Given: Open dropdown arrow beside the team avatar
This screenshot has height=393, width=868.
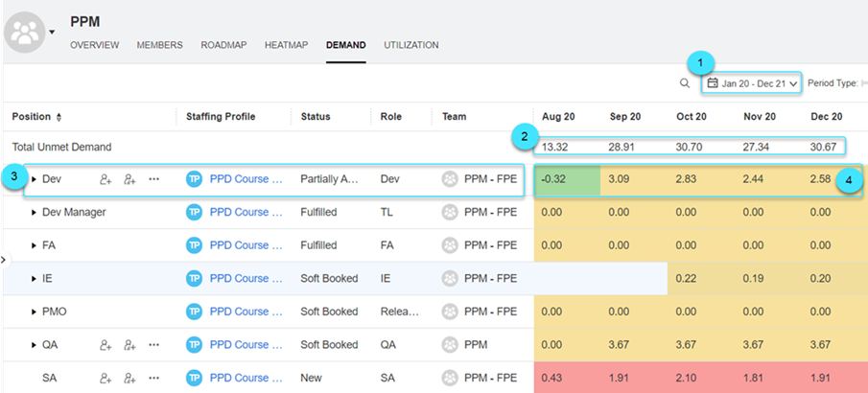Looking at the screenshot, I should pos(53,32).
